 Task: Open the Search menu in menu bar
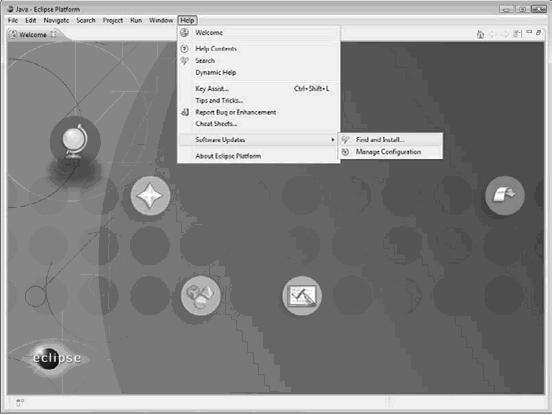[x=86, y=20]
